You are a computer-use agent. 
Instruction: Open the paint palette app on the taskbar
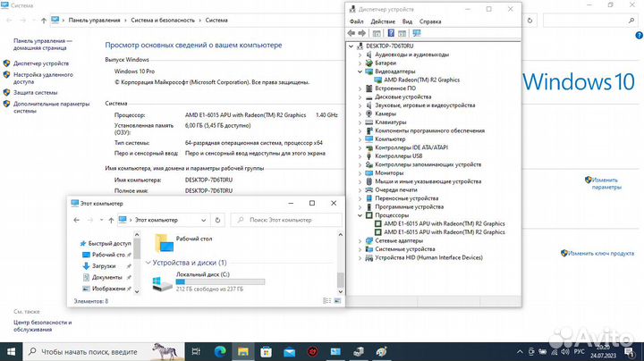coord(382,351)
